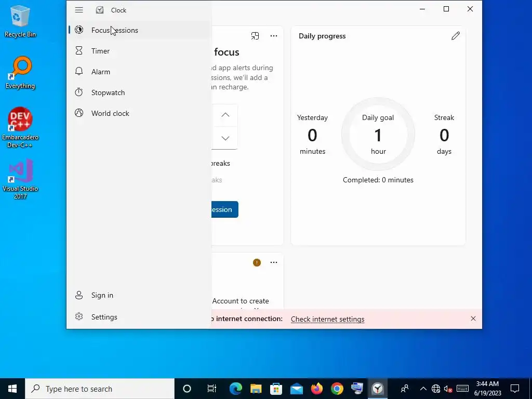
Task: Open Cortana from the taskbar
Action: pyautogui.click(x=187, y=389)
